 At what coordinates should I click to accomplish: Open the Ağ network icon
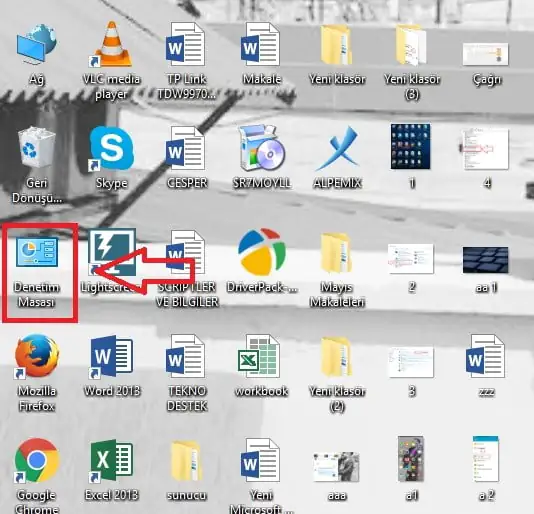pyautogui.click(x=36, y=44)
